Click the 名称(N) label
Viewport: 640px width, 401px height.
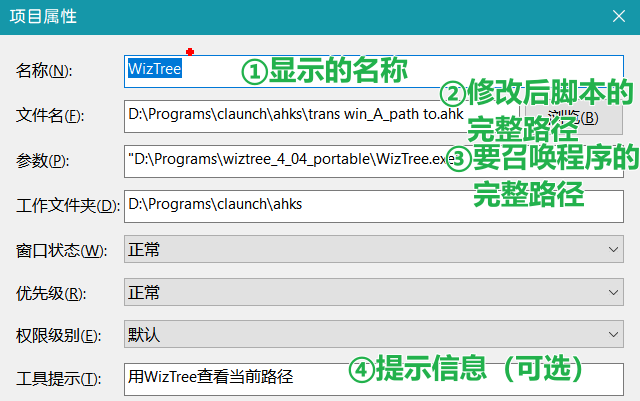click(44, 71)
